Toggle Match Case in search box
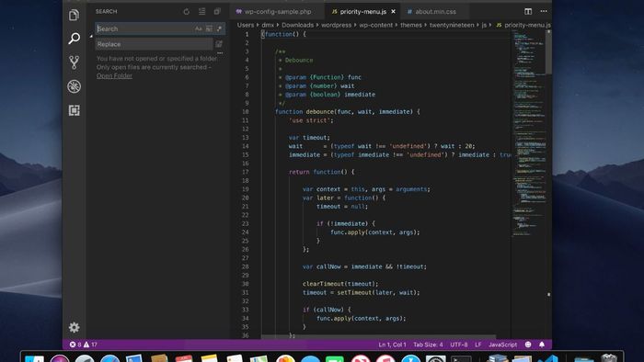Viewport: 644px width, 362px height. (199, 28)
